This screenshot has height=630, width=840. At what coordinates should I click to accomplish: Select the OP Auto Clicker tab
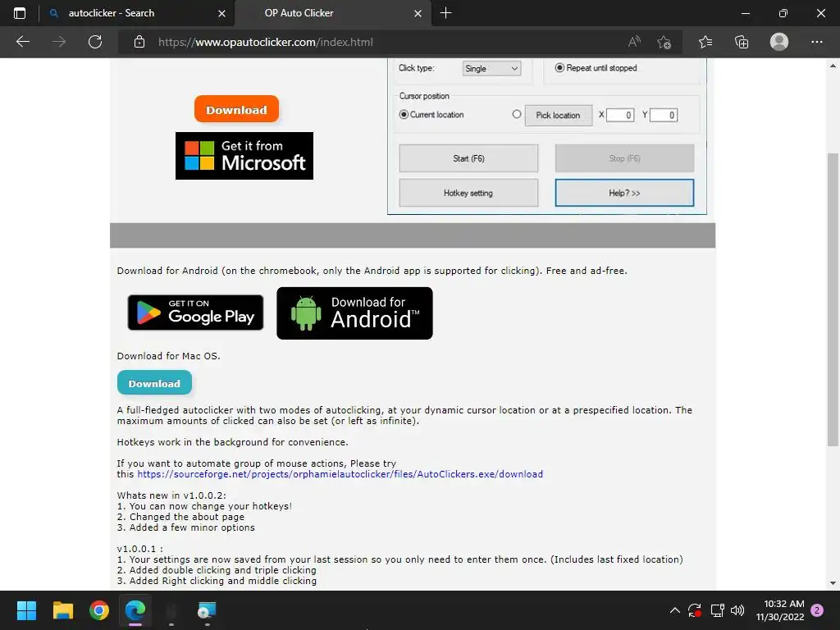click(332, 13)
